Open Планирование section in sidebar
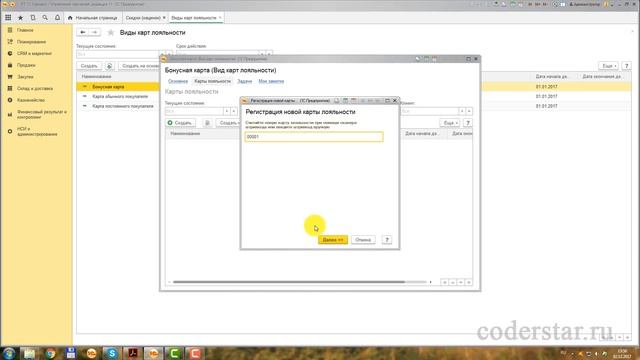Viewport: 640px width, 360px height. click(31, 42)
